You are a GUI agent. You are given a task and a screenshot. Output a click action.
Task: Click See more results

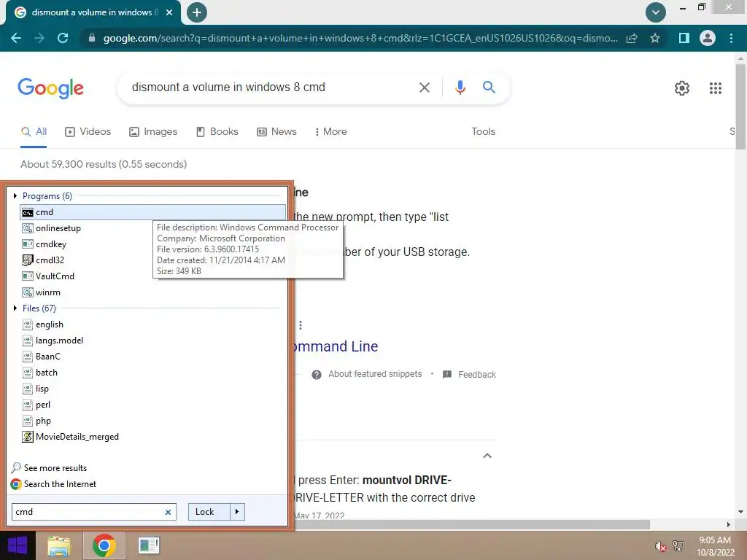(49, 468)
